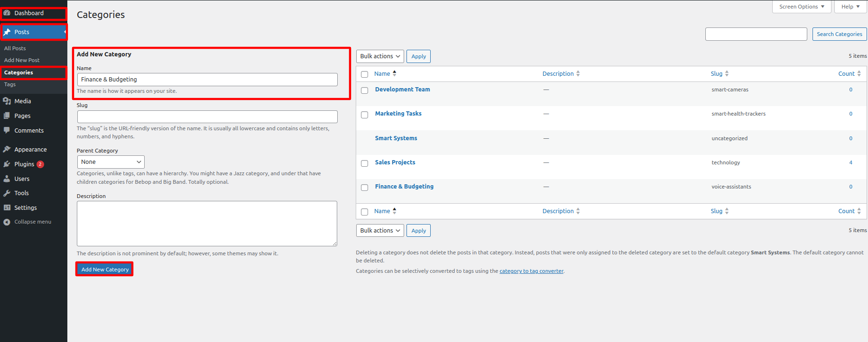This screenshot has width=868, height=342.
Task: Click the Users person icon
Action: point(7,179)
